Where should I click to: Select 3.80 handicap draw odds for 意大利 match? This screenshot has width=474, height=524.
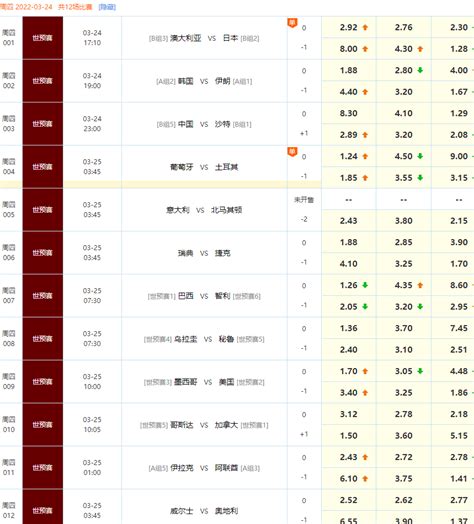(404, 221)
